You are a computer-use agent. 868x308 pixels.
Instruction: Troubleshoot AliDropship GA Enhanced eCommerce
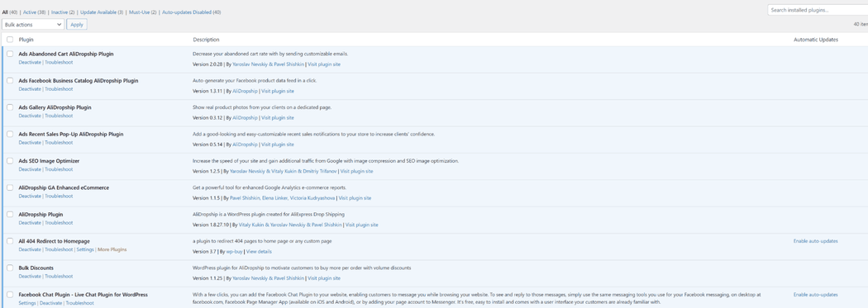click(59, 197)
